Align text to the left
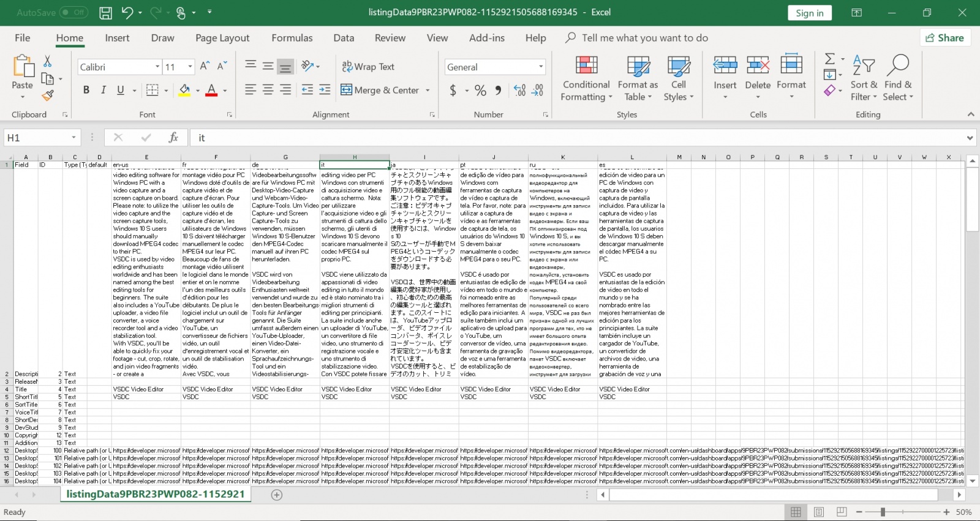980x521 pixels. (x=251, y=90)
